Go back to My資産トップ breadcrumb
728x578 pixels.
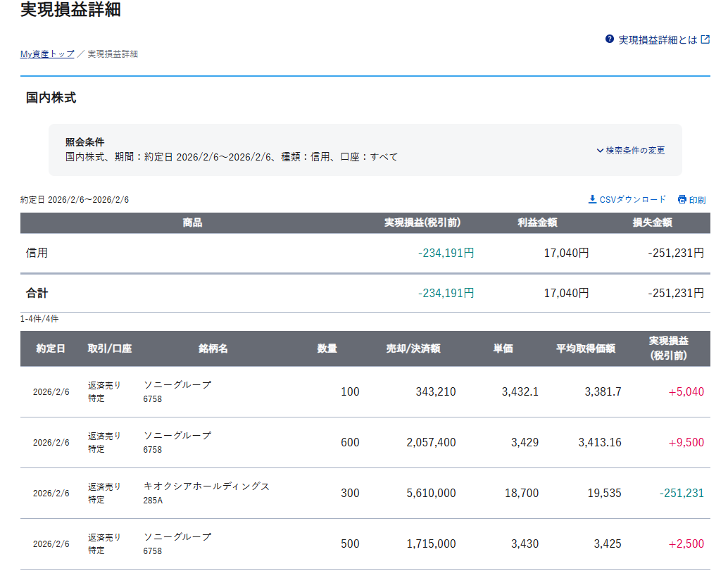point(47,54)
